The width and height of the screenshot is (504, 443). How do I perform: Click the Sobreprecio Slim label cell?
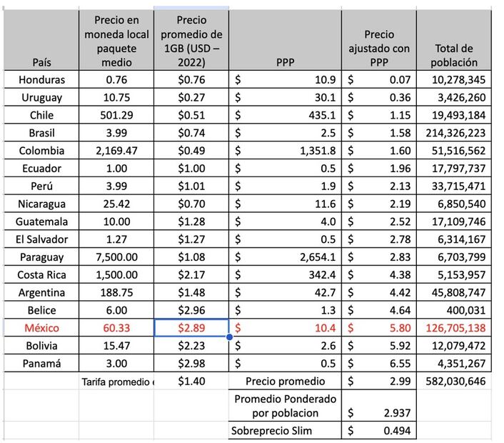point(285,431)
